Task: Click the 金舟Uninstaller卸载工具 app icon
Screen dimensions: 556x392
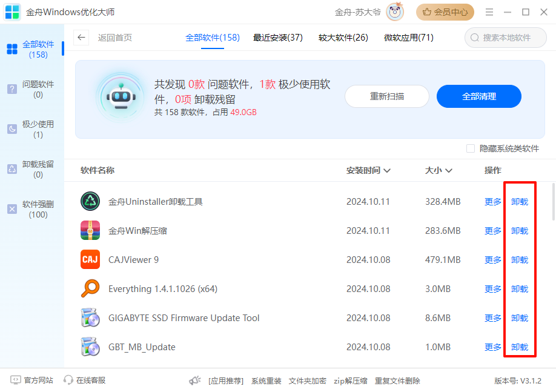Action: tap(90, 201)
